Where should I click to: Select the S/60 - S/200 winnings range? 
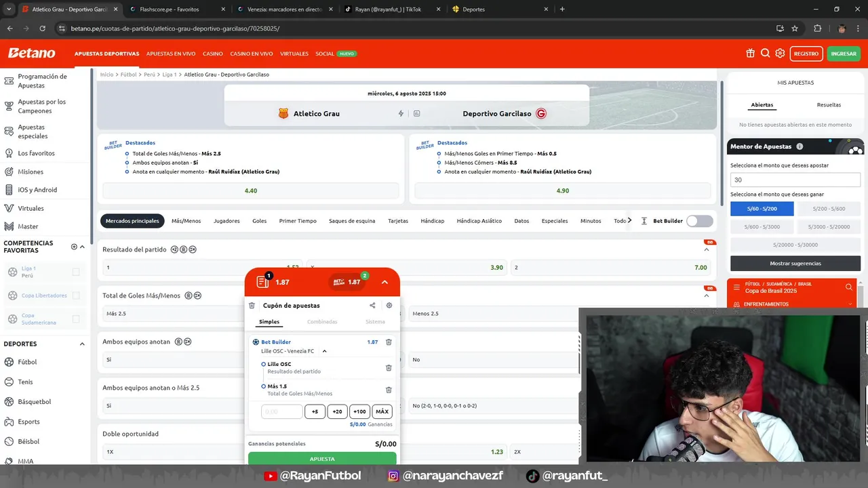762,209
